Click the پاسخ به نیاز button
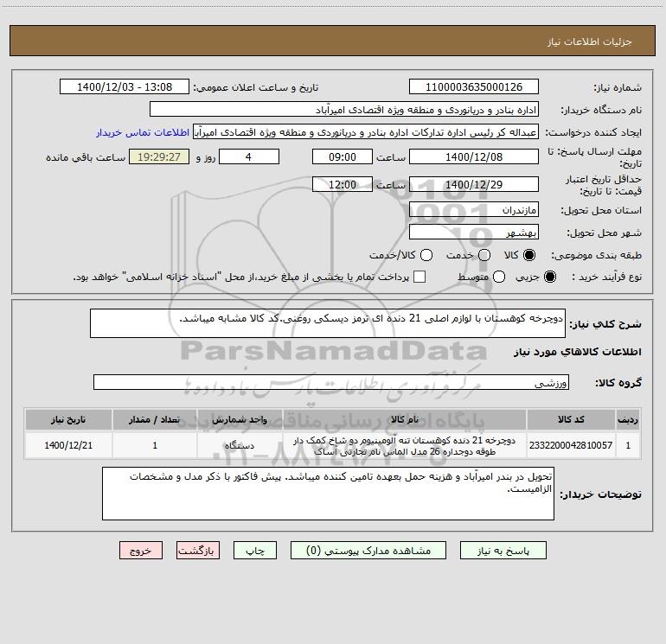The image size is (666, 644). tap(503, 550)
